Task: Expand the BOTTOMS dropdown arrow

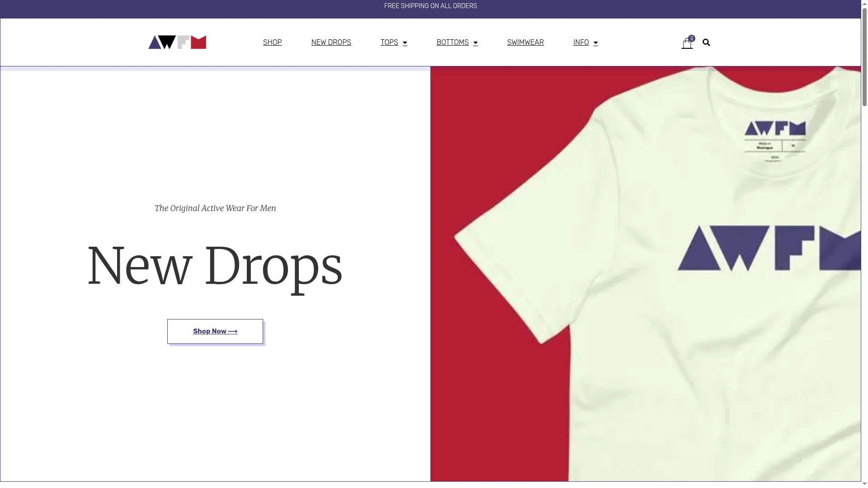Action: (x=476, y=43)
